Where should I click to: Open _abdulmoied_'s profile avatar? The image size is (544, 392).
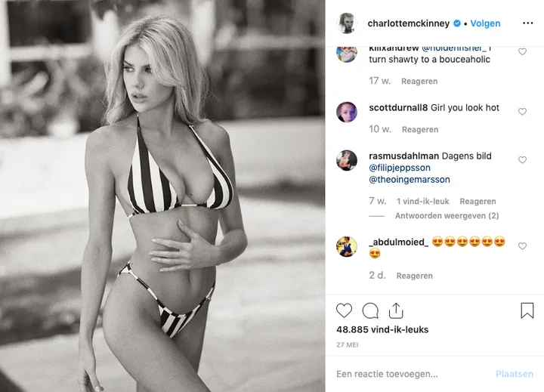click(x=347, y=246)
